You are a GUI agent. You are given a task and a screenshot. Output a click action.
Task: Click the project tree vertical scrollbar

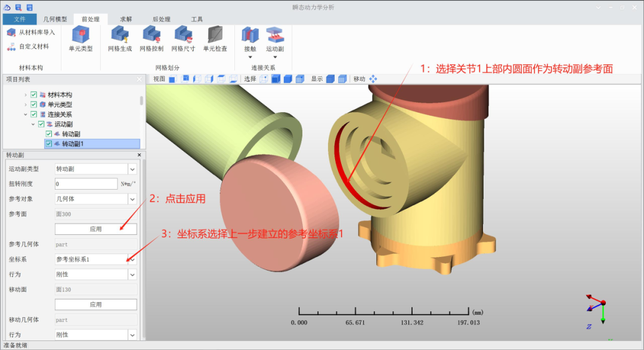[x=142, y=101]
